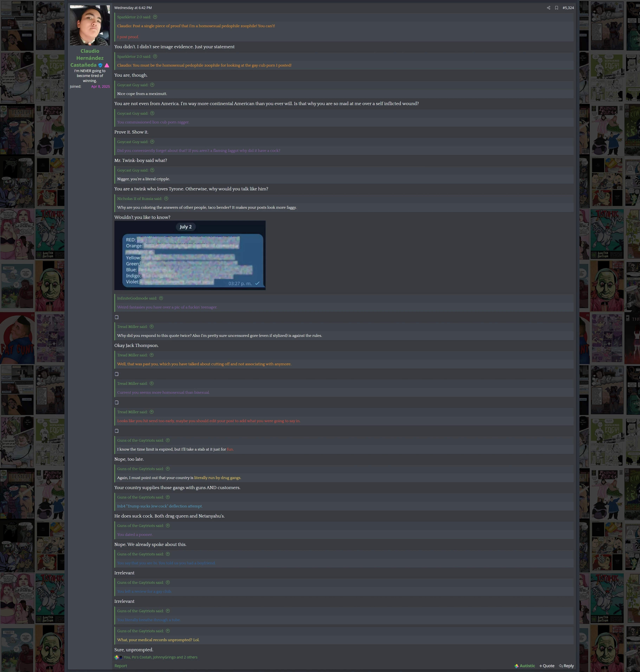Go to source of Tread Miller's 'Current you seems' quote
Screen dimensions: 640x672
coord(152,383)
